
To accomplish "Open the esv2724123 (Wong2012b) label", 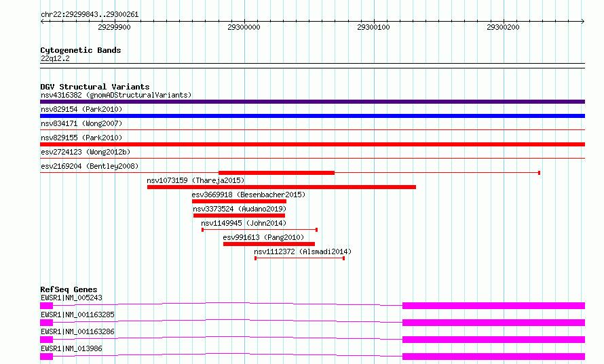I will [x=86, y=152].
